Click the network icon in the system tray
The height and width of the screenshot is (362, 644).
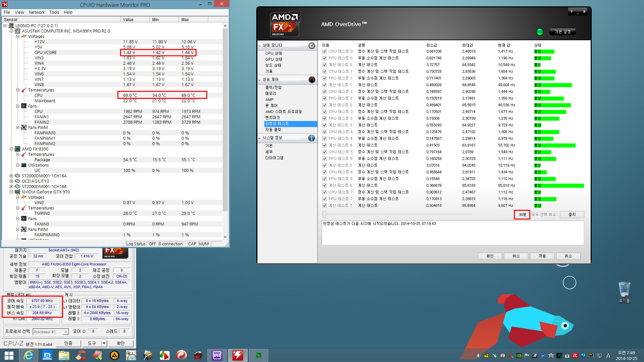tap(599, 356)
